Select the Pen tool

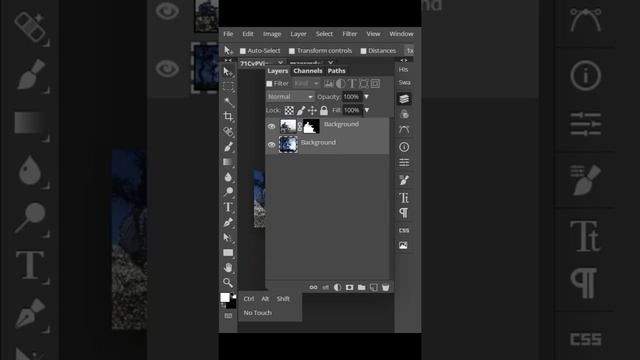[228, 222]
